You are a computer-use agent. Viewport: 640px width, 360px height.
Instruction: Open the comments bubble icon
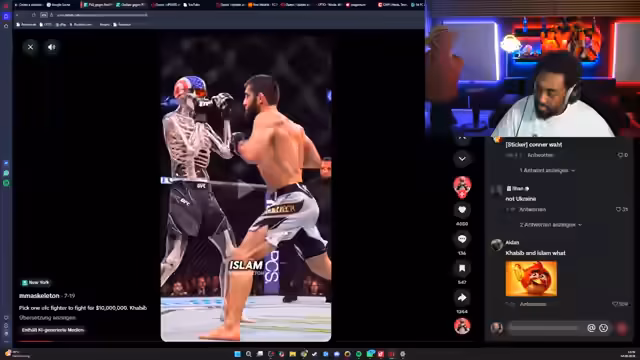click(x=462, y=239)
